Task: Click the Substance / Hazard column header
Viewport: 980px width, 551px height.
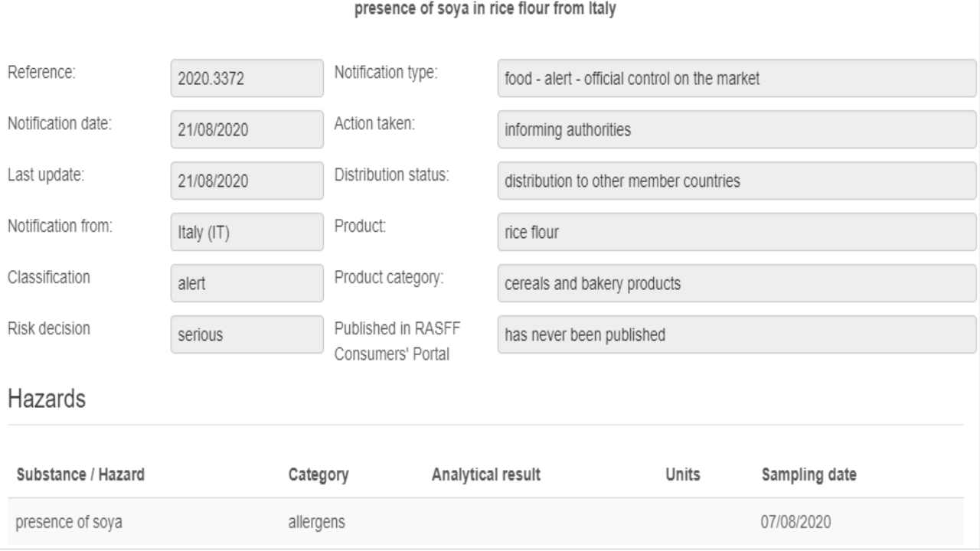Action: 80,474
